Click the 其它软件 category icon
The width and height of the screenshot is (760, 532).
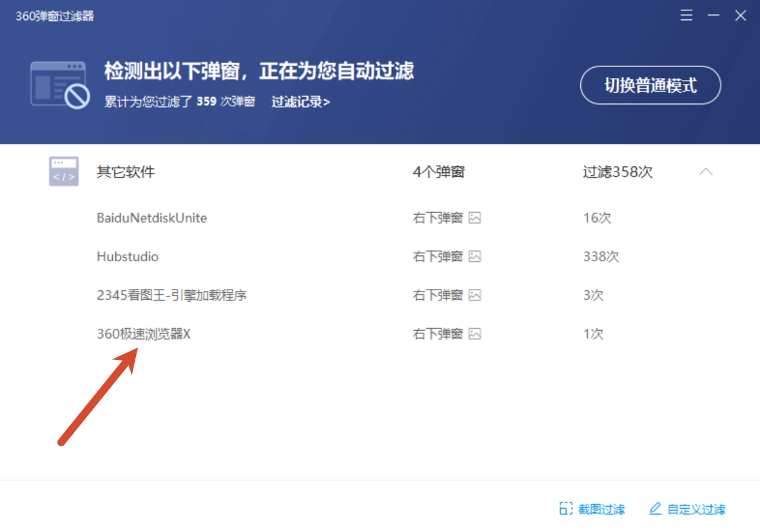tap(64, 171)
